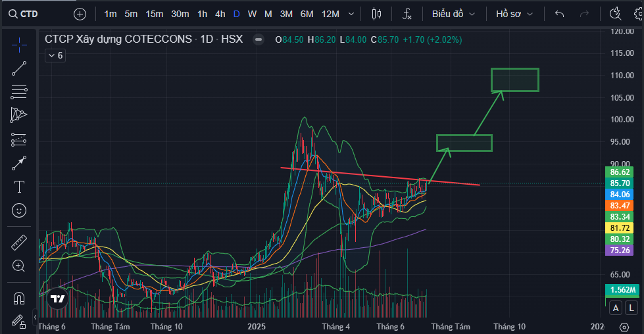Select the 6M interval
644x334 pixels.
pyautogui.click(x=307, y=14)
